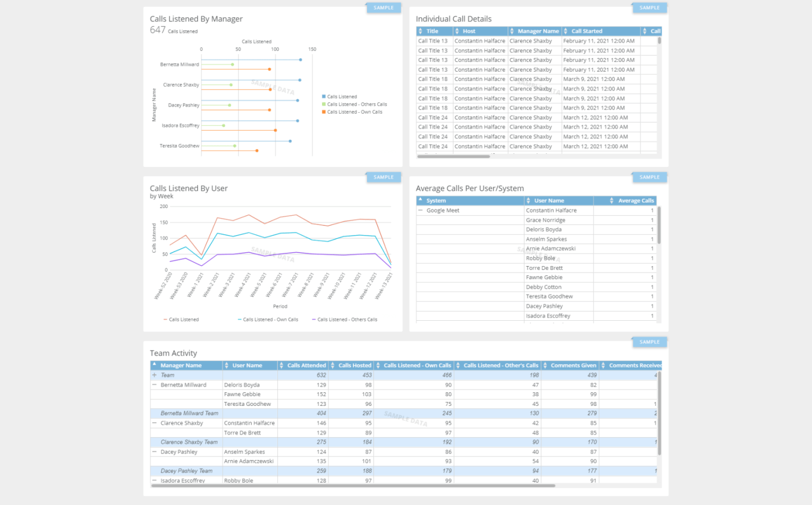Image resolution: width=812 pixels, height=505 pixels.
Task: Click sort icon beside Host column
Action: [457, 31]
